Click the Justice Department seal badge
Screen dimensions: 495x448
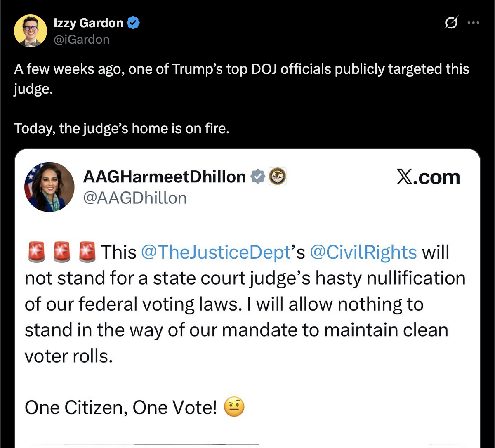point(277,177)
